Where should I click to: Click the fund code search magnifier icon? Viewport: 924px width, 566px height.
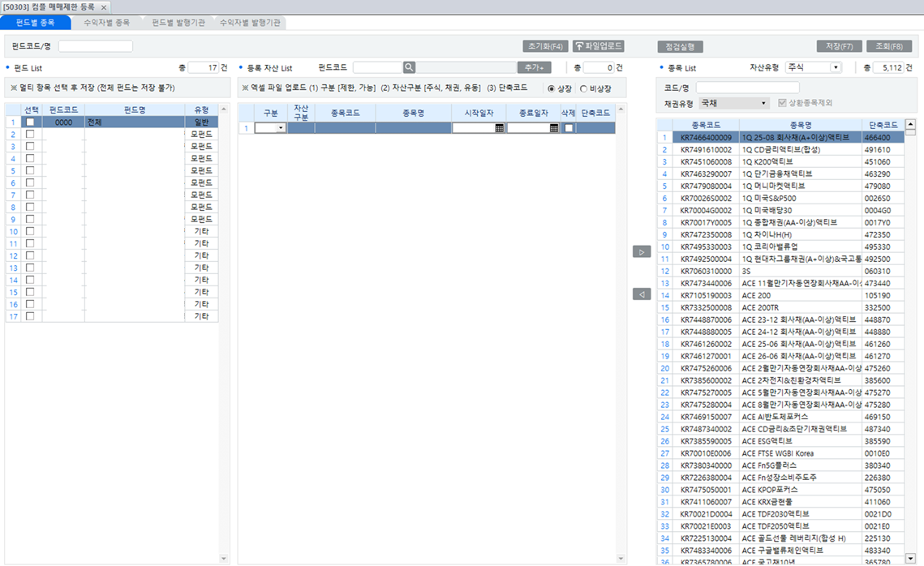coord(409,67)
